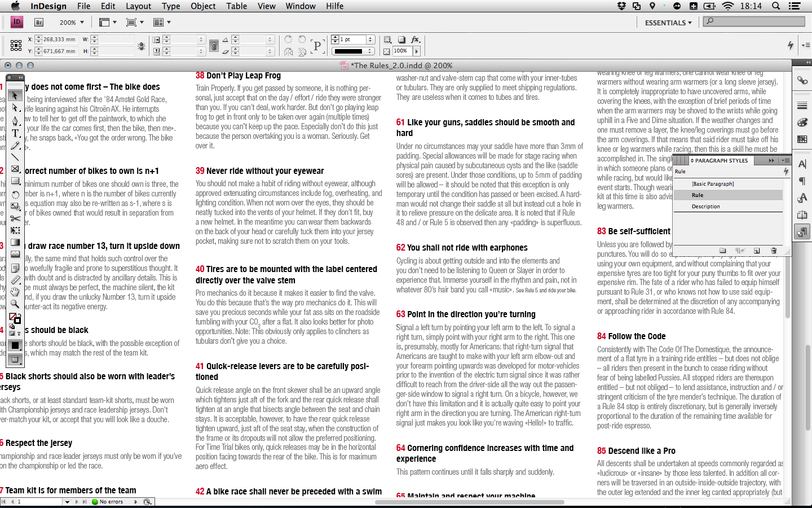Viewport: 812px width, 508px height.
Task: Toggle the Paragraph Styles panel dock button
Action: [802, 231]
